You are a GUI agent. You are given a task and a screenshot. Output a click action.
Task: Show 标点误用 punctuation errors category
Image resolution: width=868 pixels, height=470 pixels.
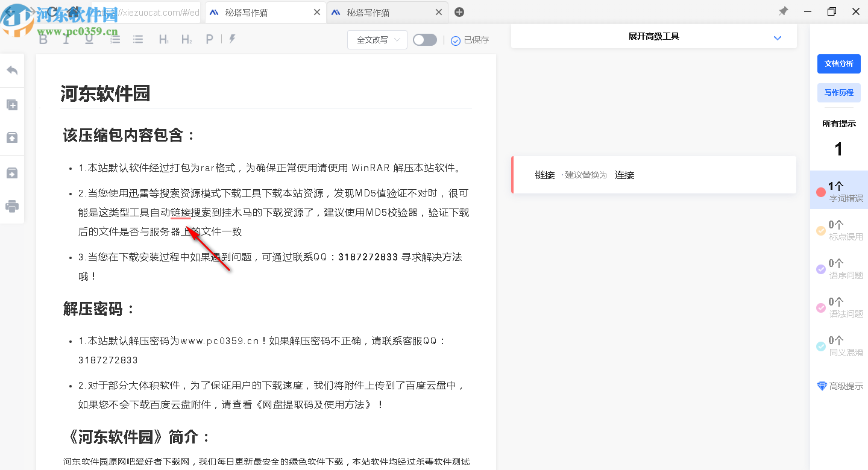tap(840, 230)
